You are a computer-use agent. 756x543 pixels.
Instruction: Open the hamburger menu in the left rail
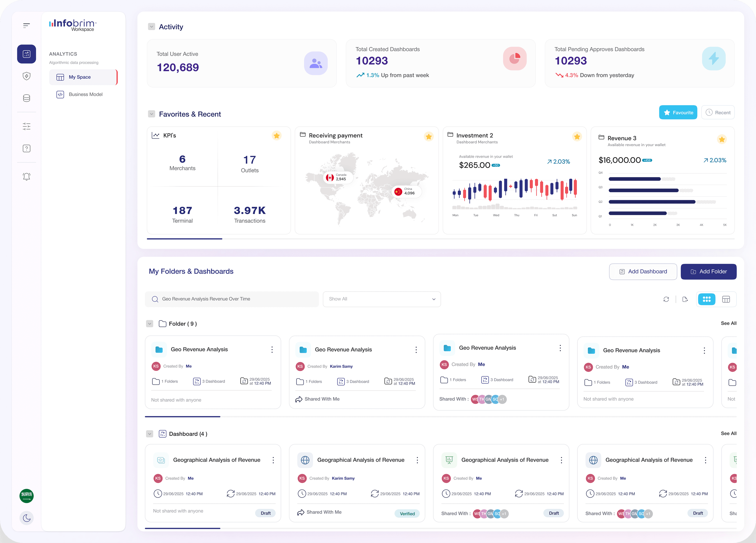(27, 26)
